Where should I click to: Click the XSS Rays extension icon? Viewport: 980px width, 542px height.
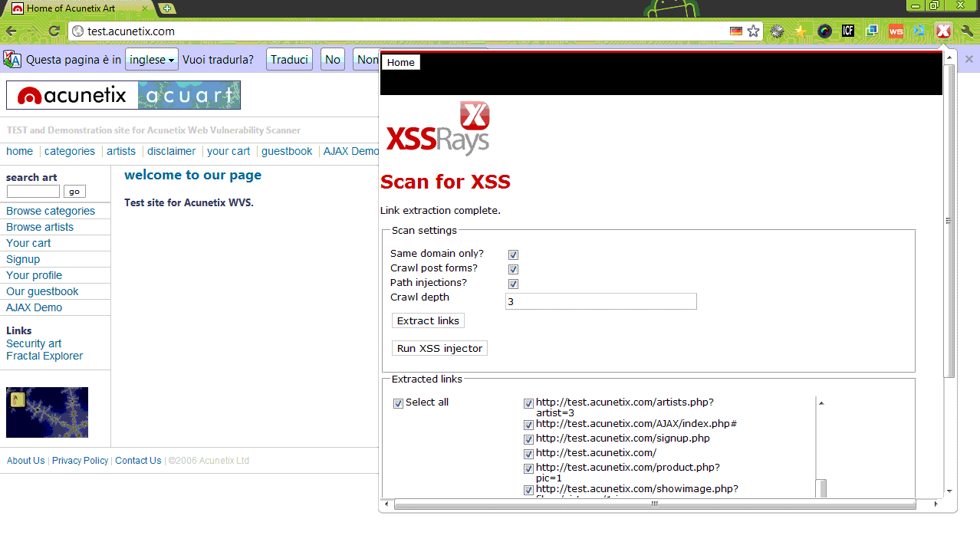pos(943,31)
